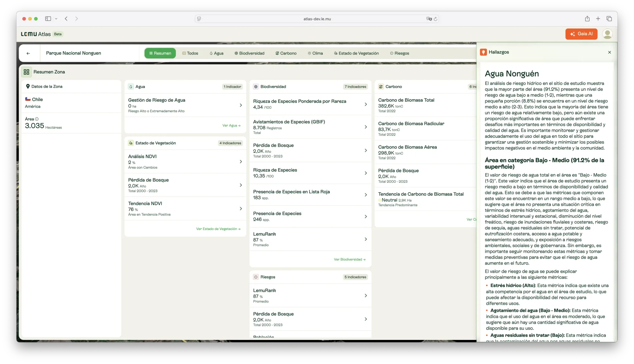The width and height of the screenshot is (634, 364).
Task: Click the back arrow beside Parque Nacional Nonguen
Action: point(28,53)
